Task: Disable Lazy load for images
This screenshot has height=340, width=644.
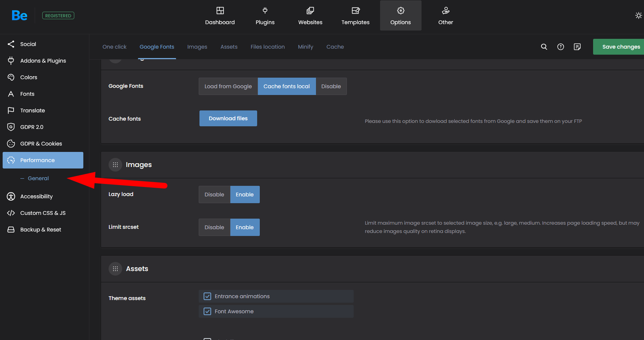Action: point(214,195)
